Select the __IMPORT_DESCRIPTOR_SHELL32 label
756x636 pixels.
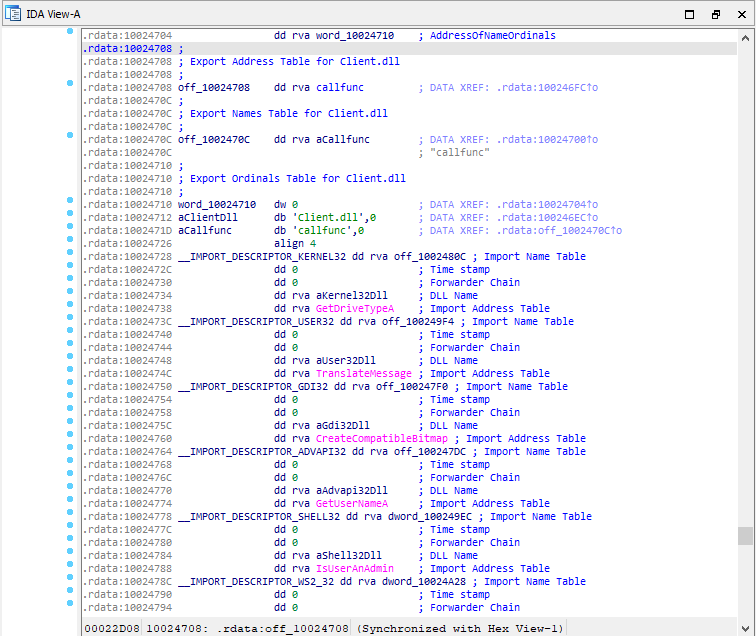point(259,517)
